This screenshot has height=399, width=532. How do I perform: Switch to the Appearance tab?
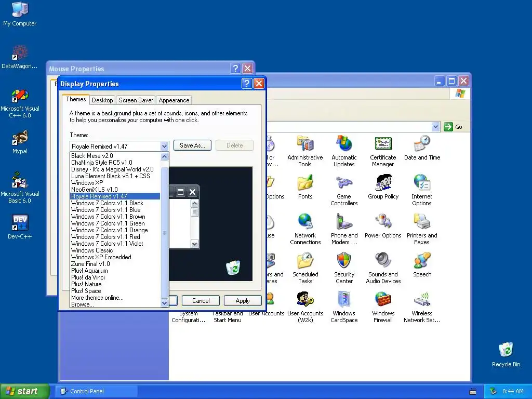pyautogui.click(x=174, y=100)
